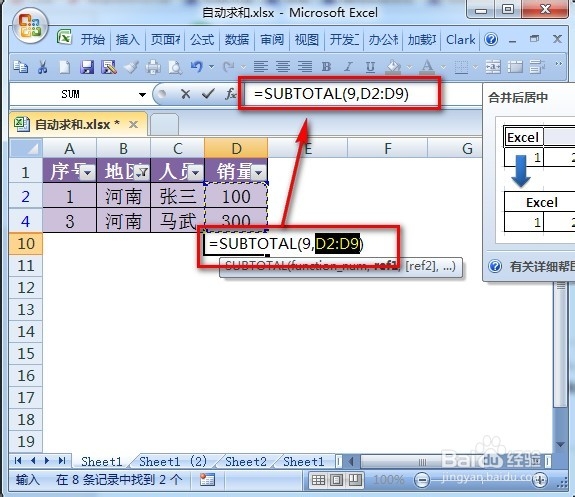Image resolution: width=575 pixels, height=497 pixels.
Task: Open Print Preview with magnifier icon
Action: point(175,67)
